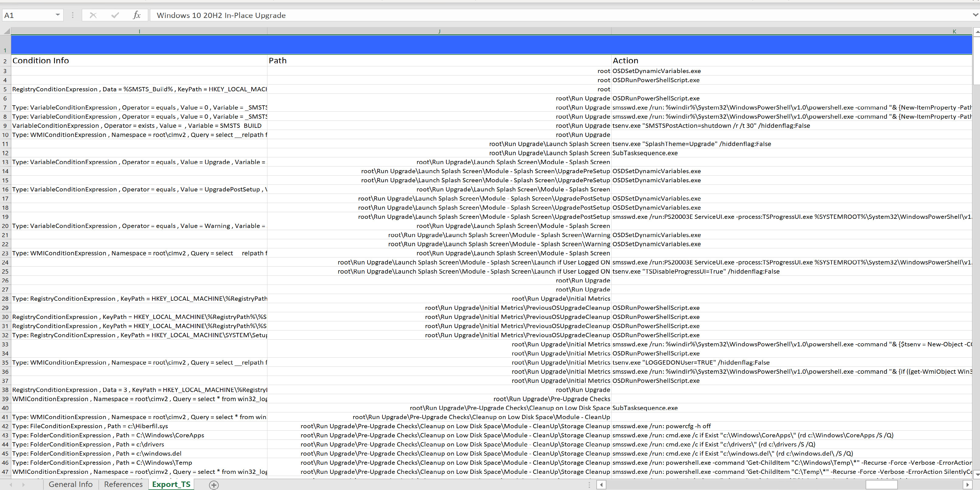Viewport: 980px width, 490px height.
Task: Click condition cell for c:\Hiberfil.sys
Action: [x=139, y=426]
